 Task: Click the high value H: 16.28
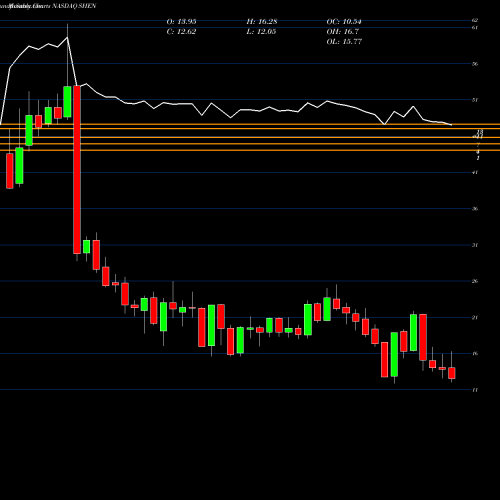click(x=262, y=22)
